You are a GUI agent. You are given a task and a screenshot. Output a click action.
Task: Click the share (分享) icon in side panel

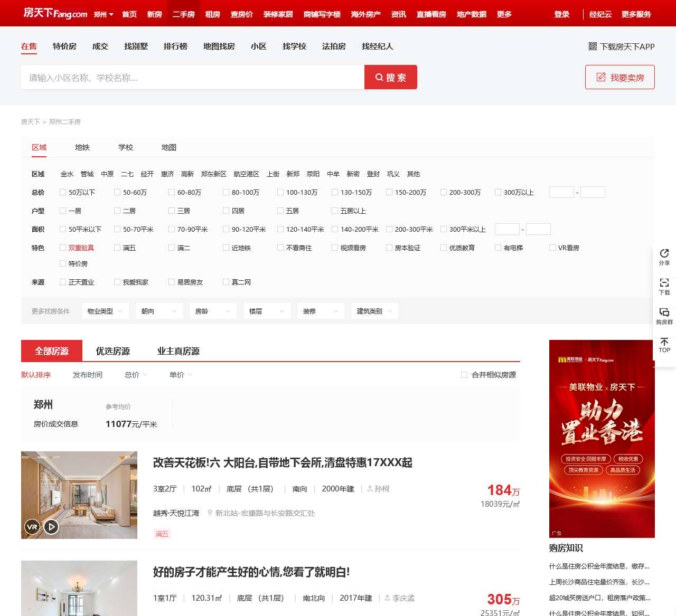[664, 253]
